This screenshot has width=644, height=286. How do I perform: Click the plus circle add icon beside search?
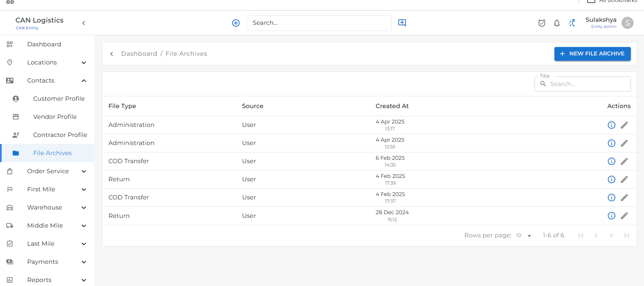coord(236,23)
